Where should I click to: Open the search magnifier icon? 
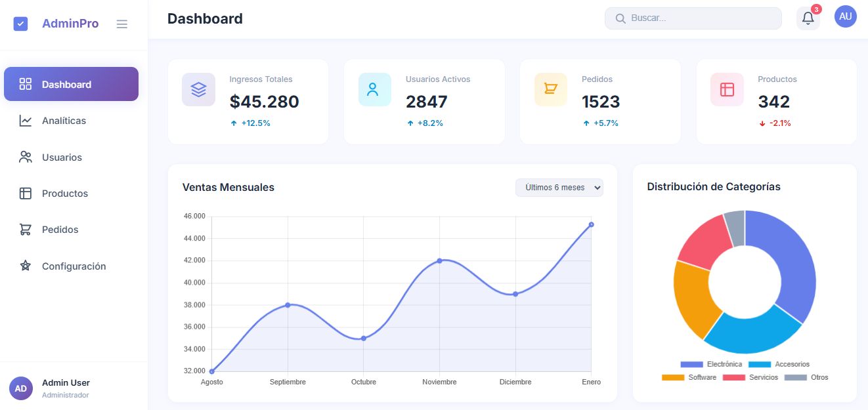click(620, 18)
